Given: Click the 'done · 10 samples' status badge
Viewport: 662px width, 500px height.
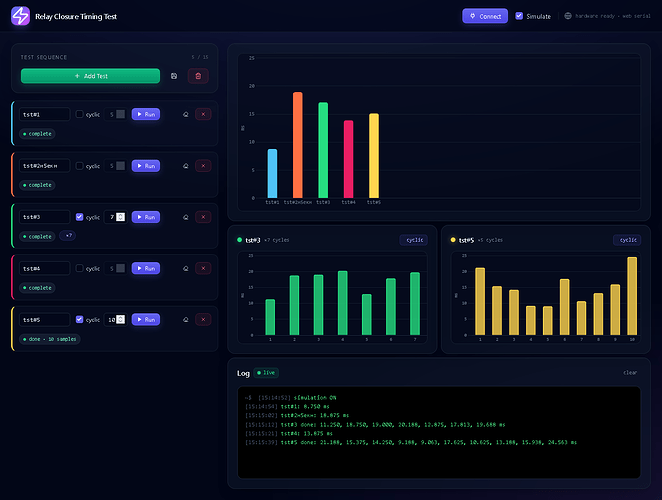Looking at the screenshot, I should [50, 339].
